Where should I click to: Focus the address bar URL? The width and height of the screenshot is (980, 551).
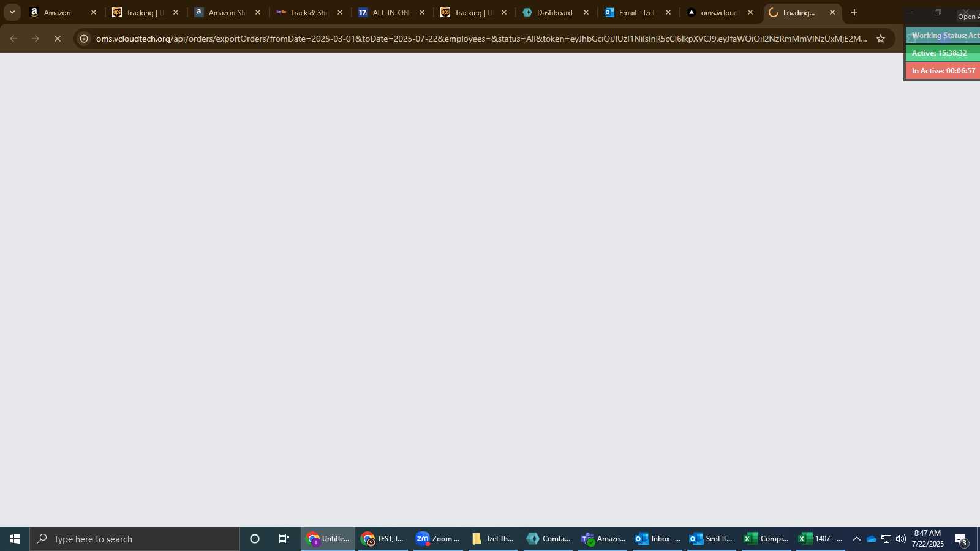[481, 39]
